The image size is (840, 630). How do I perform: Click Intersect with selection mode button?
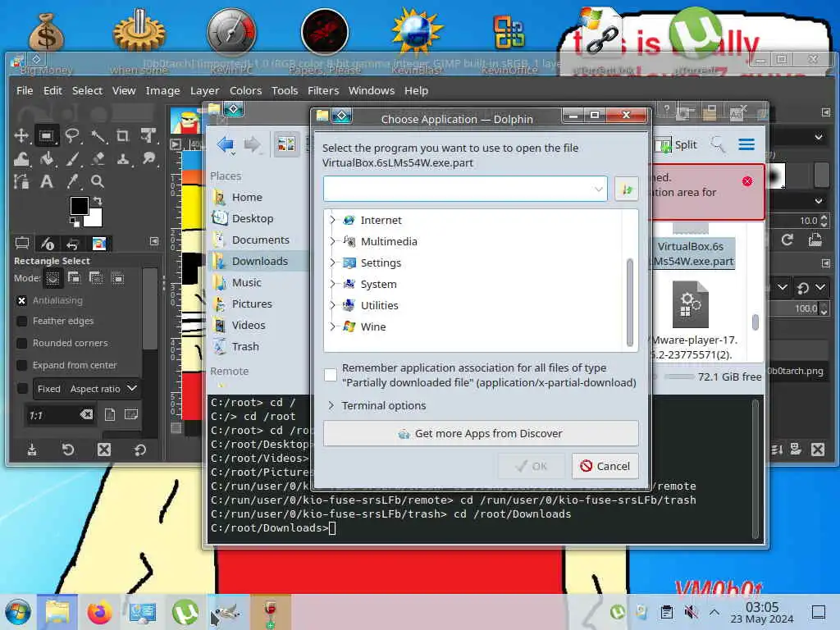click(118, 278)
